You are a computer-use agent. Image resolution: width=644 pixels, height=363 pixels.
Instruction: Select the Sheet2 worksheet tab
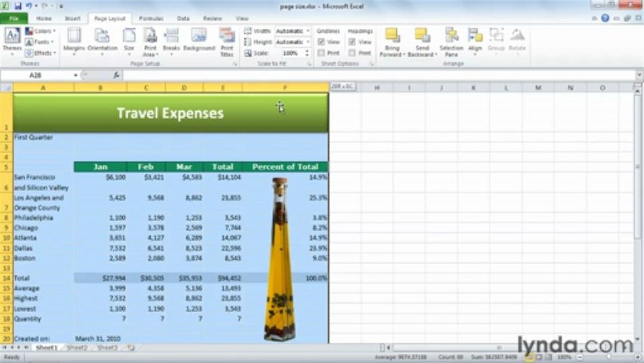pos(77,348)
